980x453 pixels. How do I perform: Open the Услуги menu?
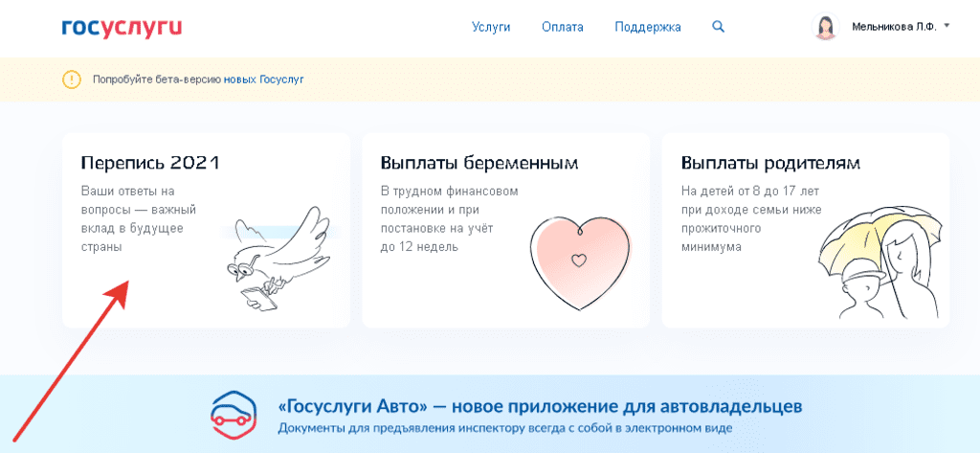pyautogui.click(x=491, y=27)
